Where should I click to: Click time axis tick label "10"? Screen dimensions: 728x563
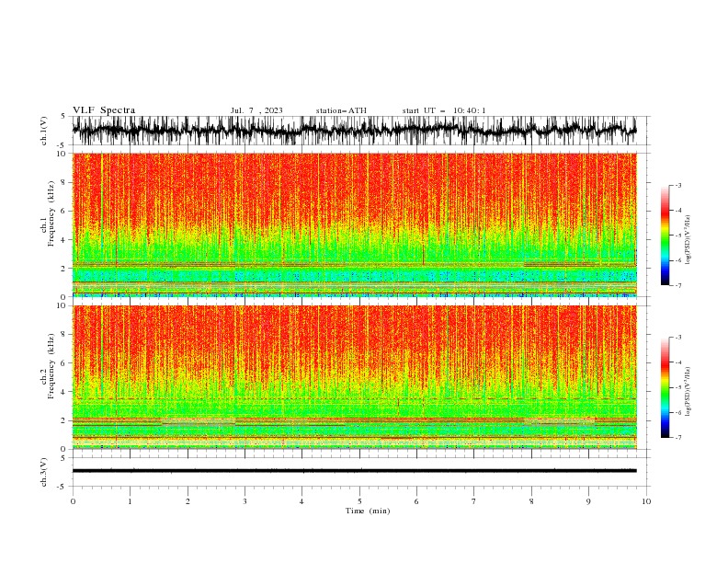tap(646, 501)
